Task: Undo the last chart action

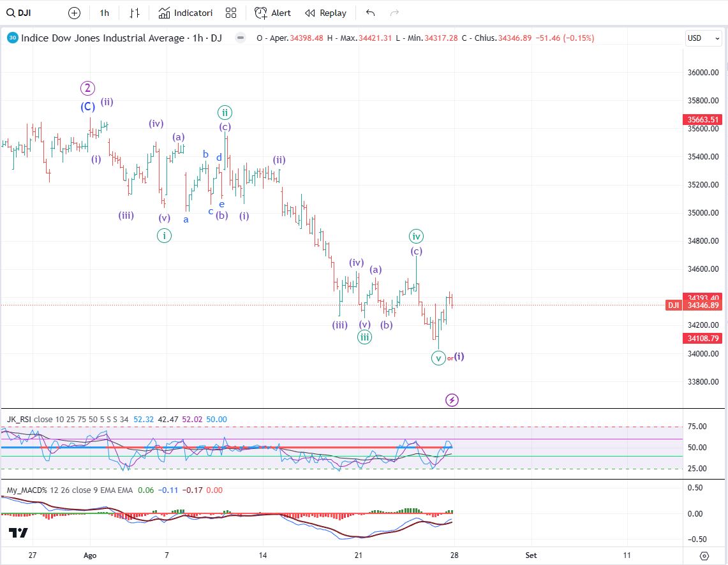Action: point(371,13)
